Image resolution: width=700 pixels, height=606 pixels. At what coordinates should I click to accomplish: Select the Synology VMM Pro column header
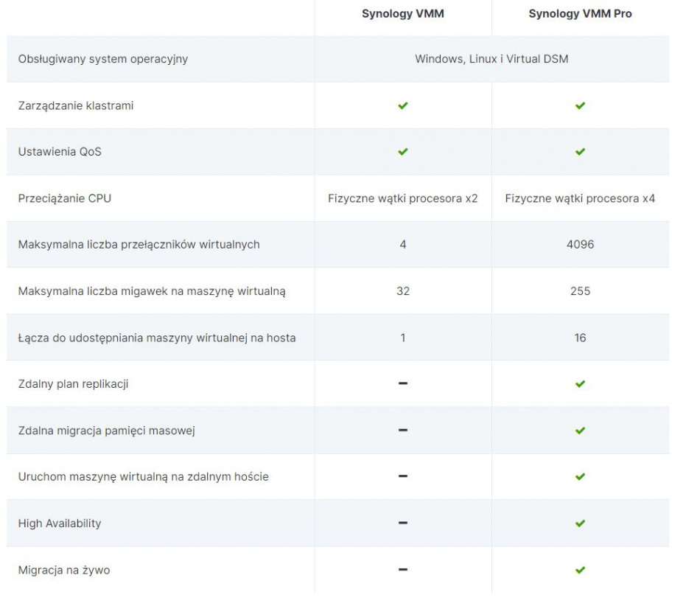click(x=580, y=14)
